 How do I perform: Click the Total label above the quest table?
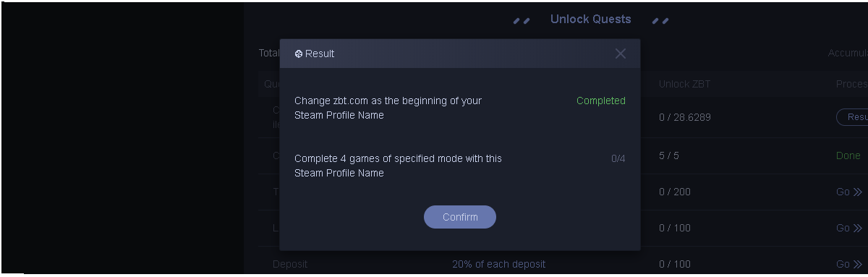click(x=269, y=53)
